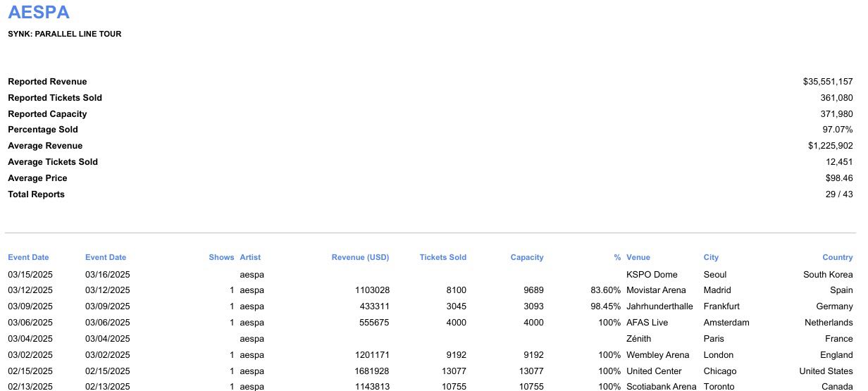Click the Spain country cell
868x391 pixels.
(x=841, y=290)
